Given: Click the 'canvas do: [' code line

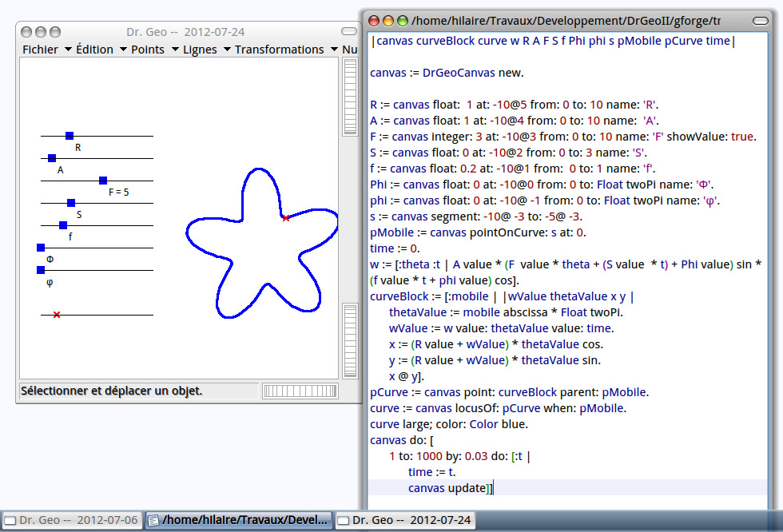Looking at the screenshot, I should click(401, 440).
